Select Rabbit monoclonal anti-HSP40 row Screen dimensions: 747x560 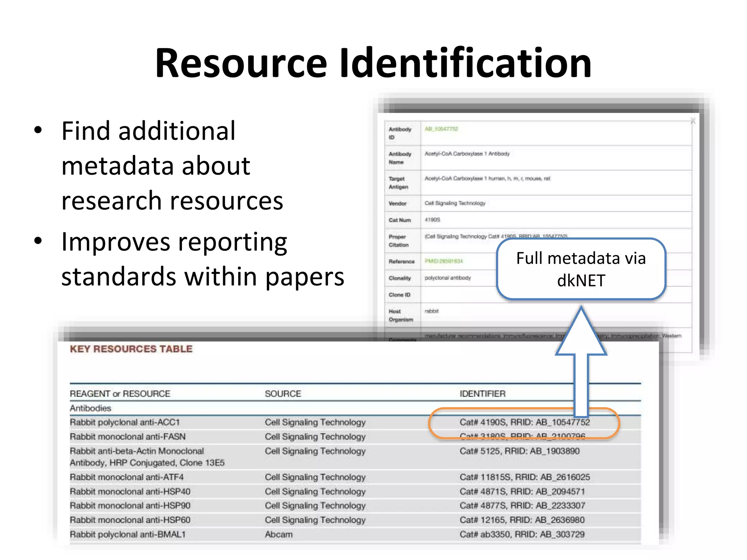click(355, 491)
